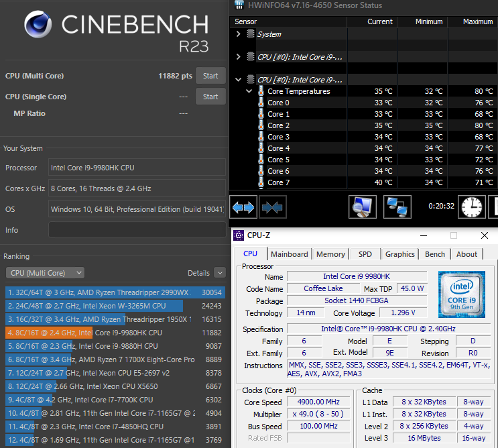
Task: Click the Maximum column header in HWiNFO
Action: (473, 21)
